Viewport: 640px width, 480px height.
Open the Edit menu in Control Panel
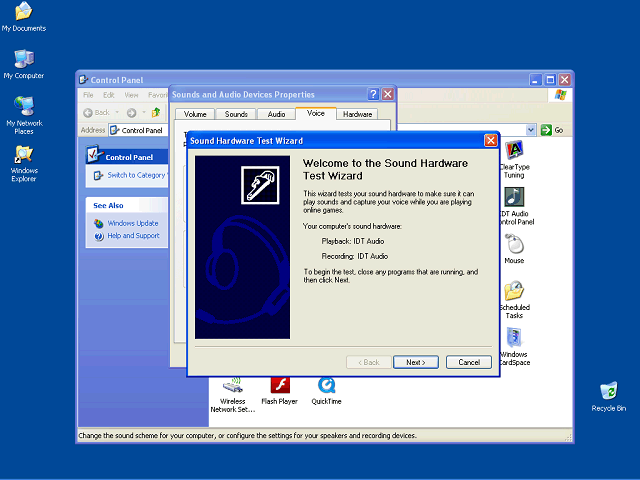click(109, 95)
